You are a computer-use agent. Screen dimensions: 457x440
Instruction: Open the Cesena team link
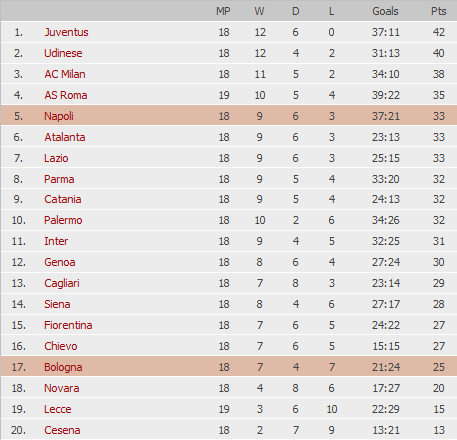point(62,430)
